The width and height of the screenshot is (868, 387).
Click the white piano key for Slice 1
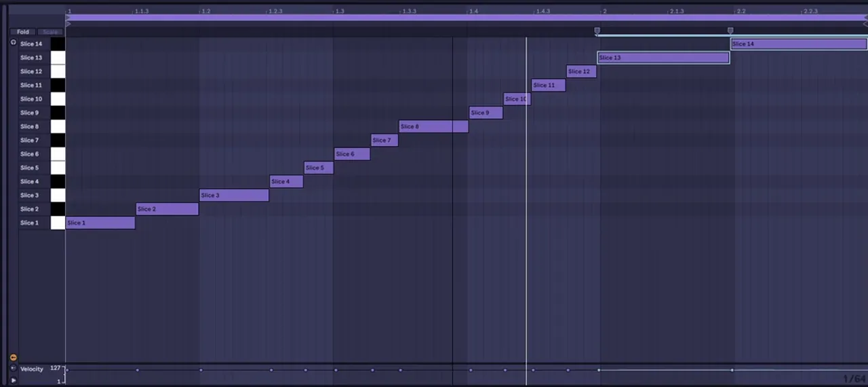point(58,223)
